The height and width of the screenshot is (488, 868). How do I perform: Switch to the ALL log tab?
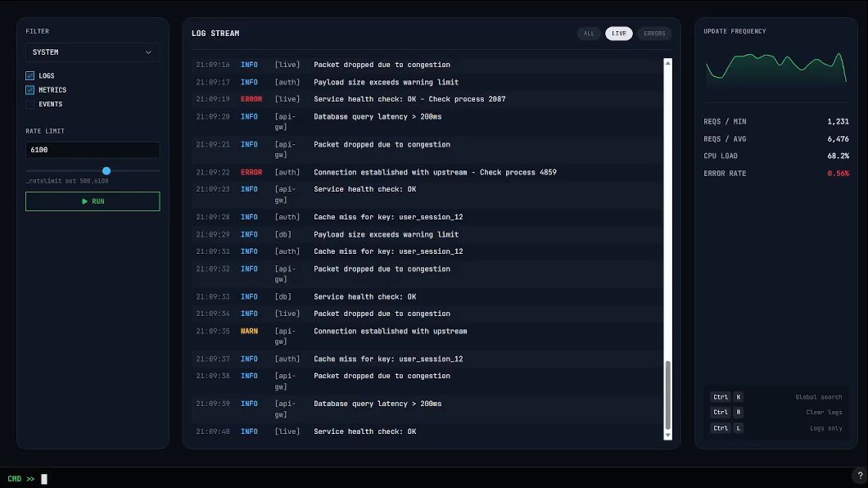pyautogui.click(x=589, y=34)
